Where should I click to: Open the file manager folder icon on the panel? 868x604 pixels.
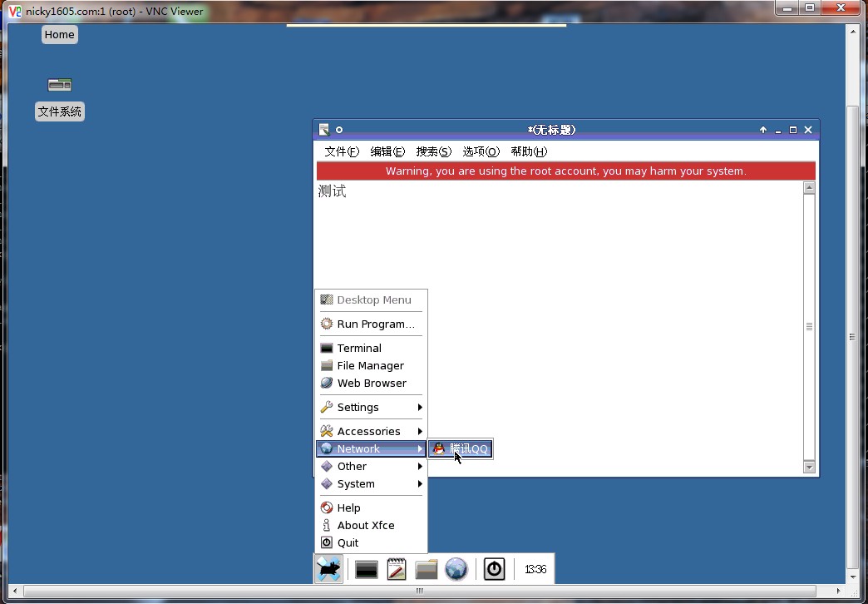[x=427, y=569]
